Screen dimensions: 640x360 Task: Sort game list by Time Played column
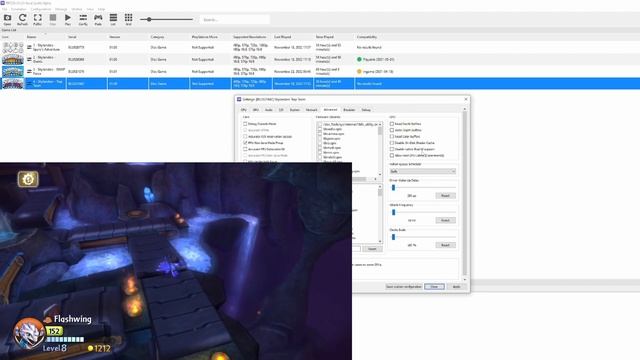click(324, 37)
